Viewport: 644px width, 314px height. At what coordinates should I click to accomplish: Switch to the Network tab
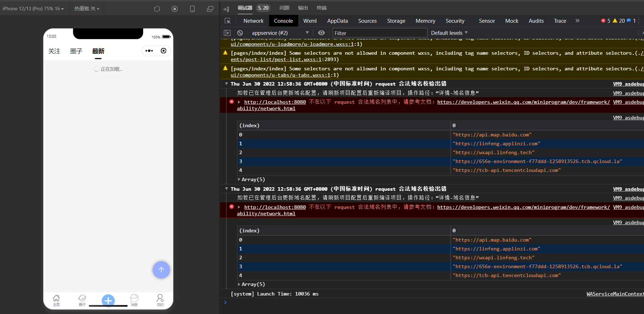tap(253, 21)
